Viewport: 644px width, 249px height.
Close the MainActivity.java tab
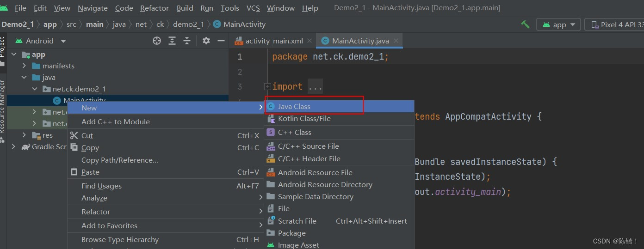coord(396,41)
